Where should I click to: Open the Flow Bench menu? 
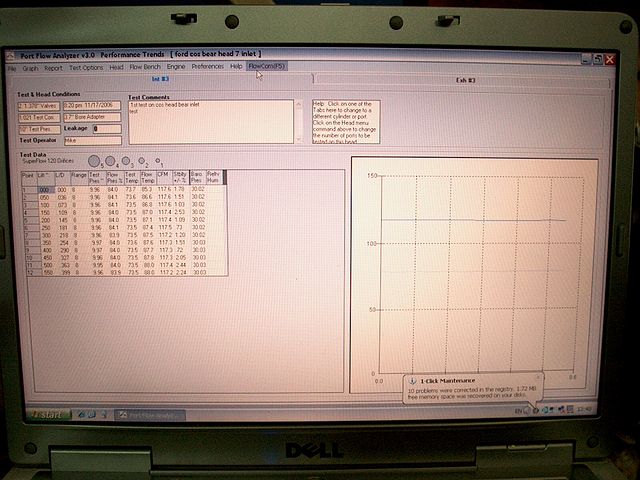coord(145,67)
